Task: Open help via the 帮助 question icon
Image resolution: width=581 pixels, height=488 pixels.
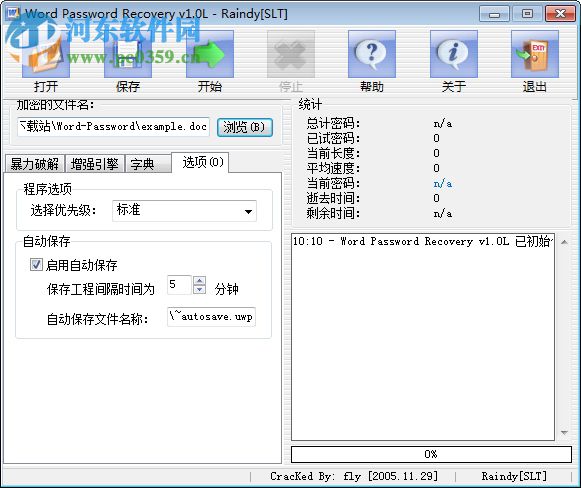Action: pos(372,54)
